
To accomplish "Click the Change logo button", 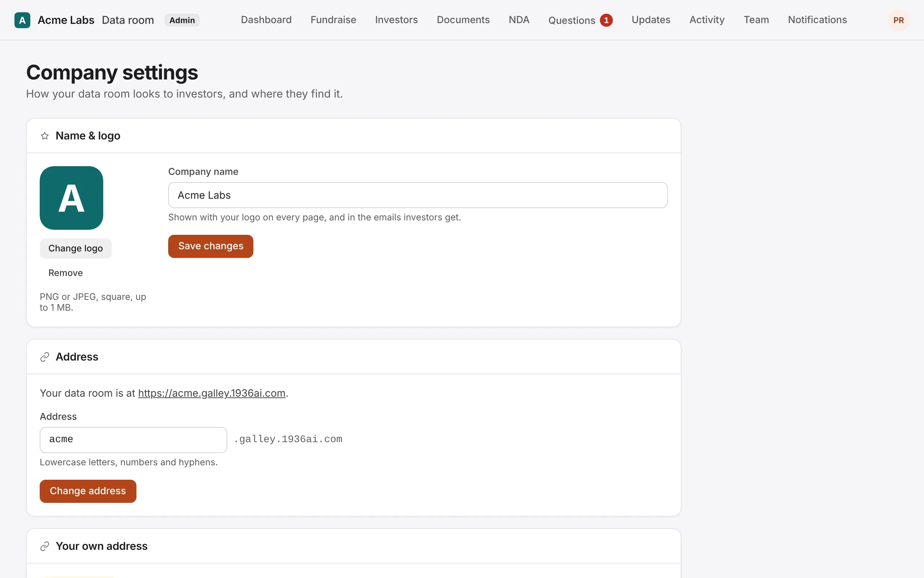I will coord(75,249).
